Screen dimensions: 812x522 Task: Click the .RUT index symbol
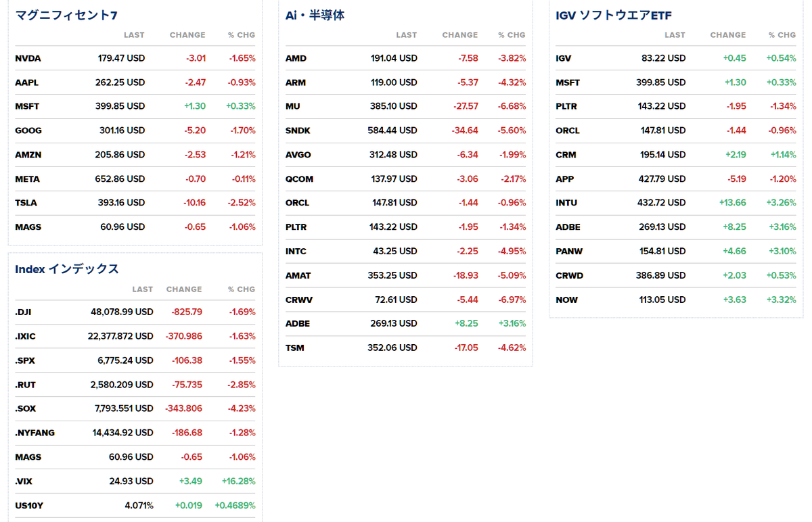[x=25, y=385]
